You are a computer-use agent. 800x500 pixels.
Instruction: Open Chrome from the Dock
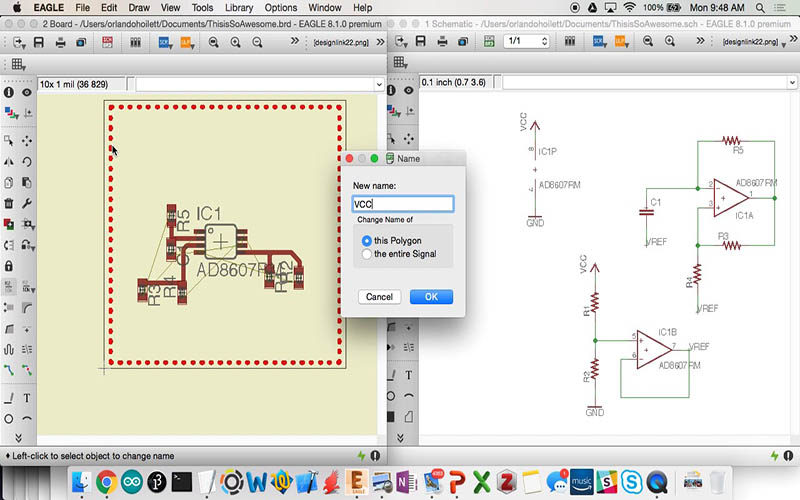pos(106,482)
